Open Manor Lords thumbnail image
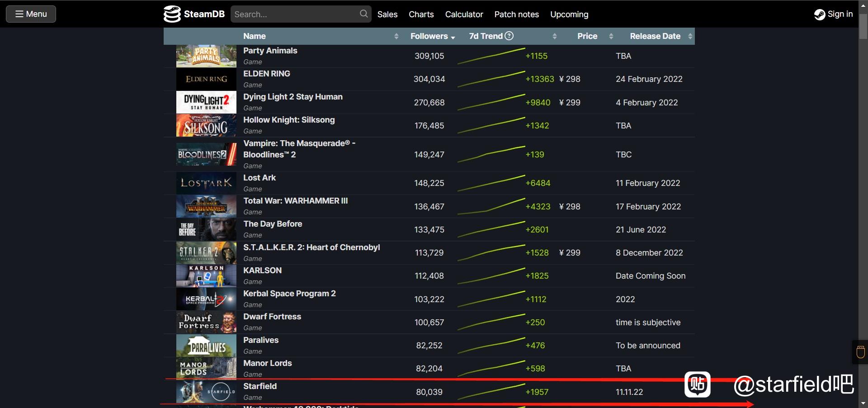868x408 pixels. 206,369
